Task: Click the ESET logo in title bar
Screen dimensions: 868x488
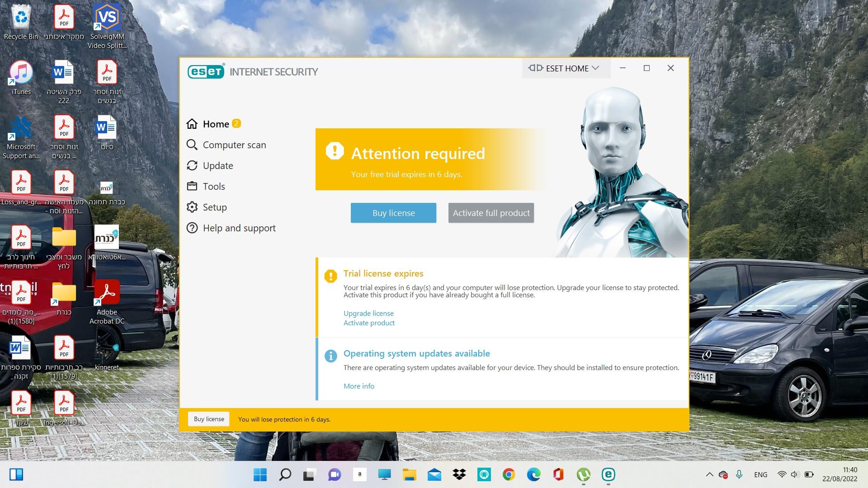Action: (x=206, y=71)
